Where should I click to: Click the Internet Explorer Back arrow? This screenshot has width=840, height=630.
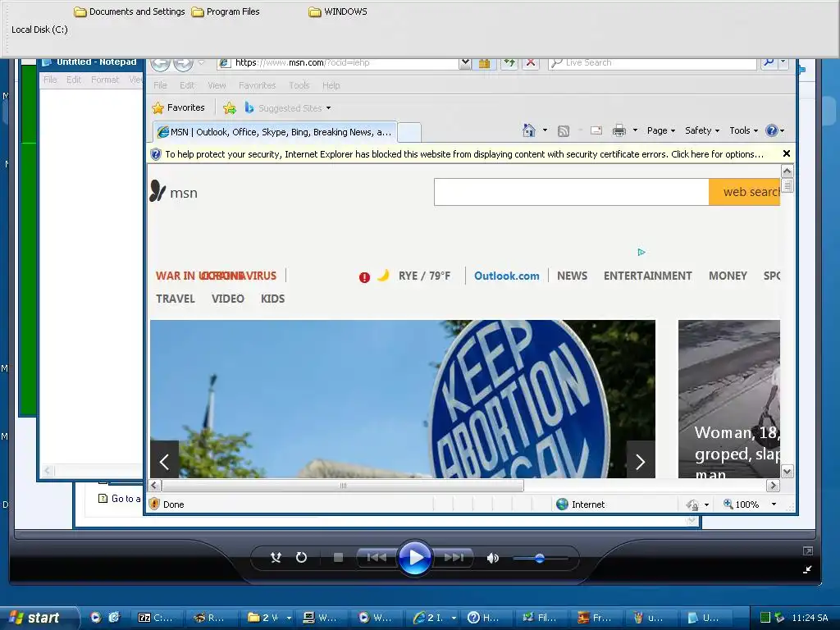pos(160,64)
